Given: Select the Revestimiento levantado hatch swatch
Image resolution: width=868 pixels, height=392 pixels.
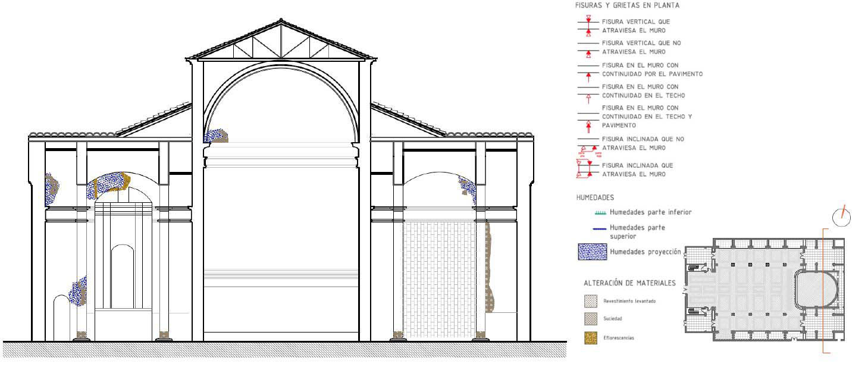Looking at the screenshot, I should pos(591,301).
